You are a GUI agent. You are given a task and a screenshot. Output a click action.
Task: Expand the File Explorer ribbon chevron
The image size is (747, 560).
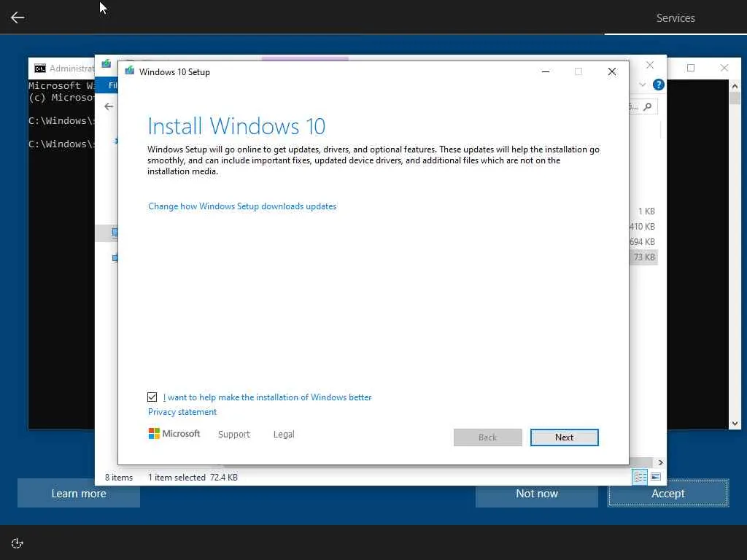pos(642,85)
